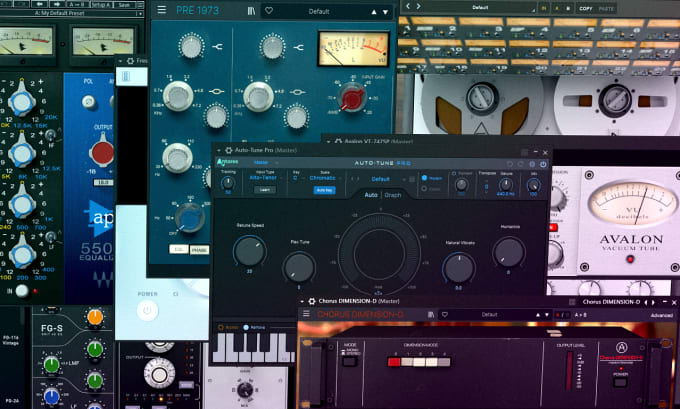Screen dimensions: 680x409
Task: Go to previous Auto-Tune preset with left arrow
Action: 352,179
